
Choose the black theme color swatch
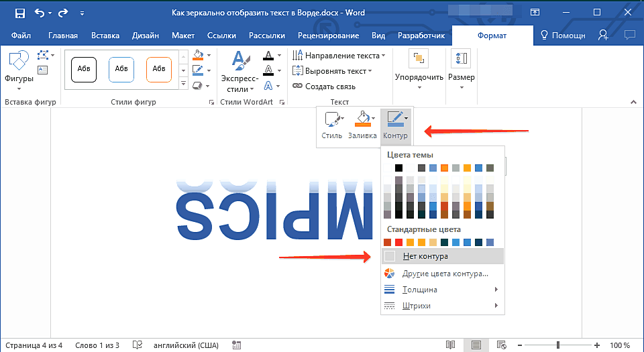398,168
